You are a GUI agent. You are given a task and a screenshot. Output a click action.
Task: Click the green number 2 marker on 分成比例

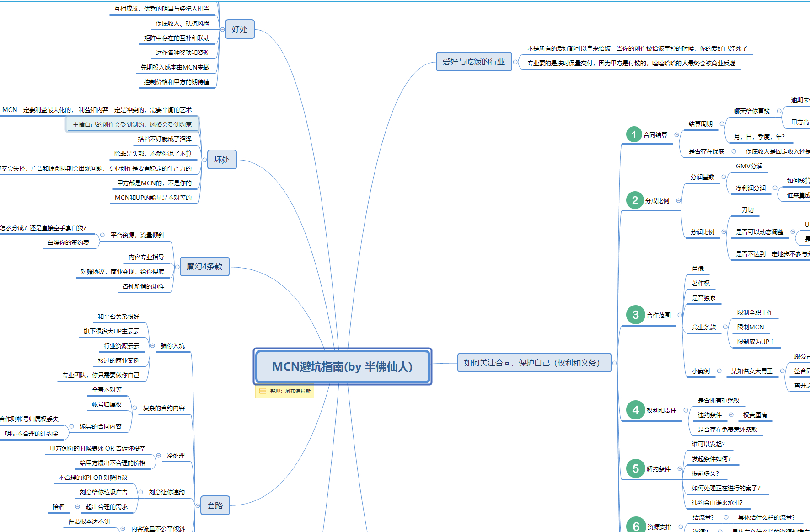coord(635,200)
